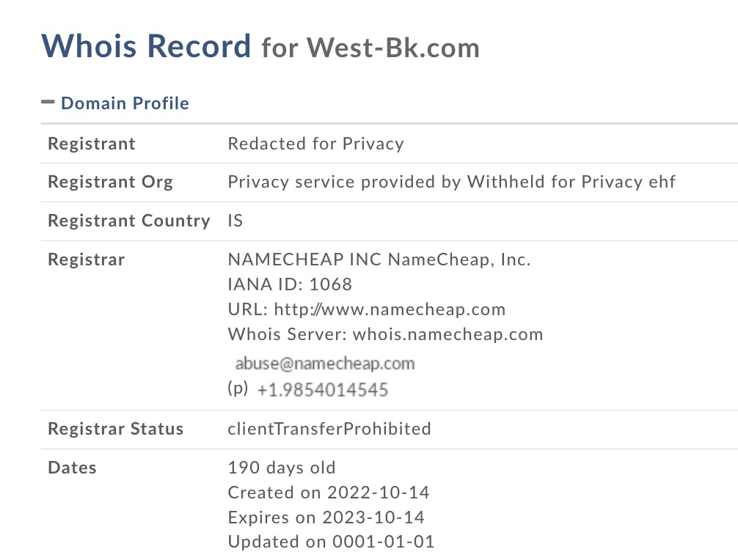The height and width of the screenshot is (560, 738).
Task: Click the Expires on 2023-10-14 date
Action: pyautogui.click(x=326, y=517)
